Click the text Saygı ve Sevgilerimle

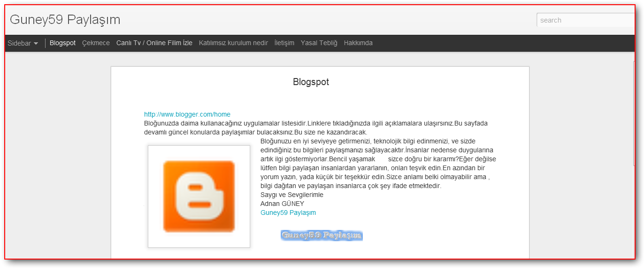click(x=292, y=195)
